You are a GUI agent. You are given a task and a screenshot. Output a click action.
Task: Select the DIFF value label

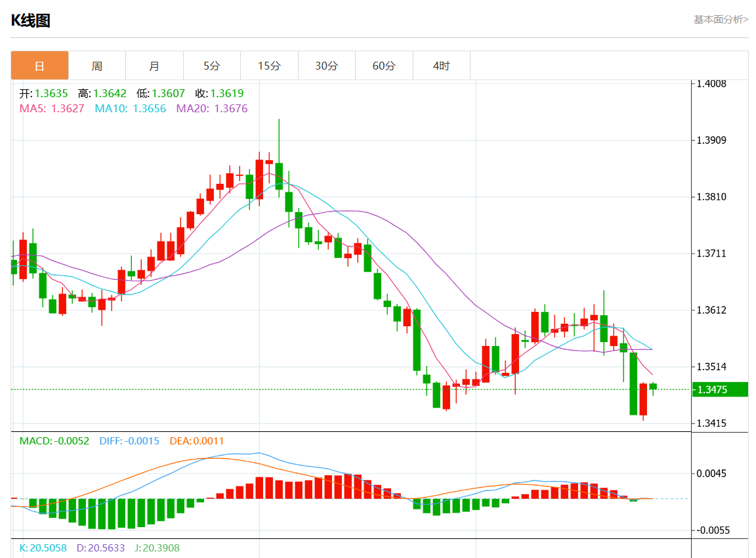click(x=129, y=441)
